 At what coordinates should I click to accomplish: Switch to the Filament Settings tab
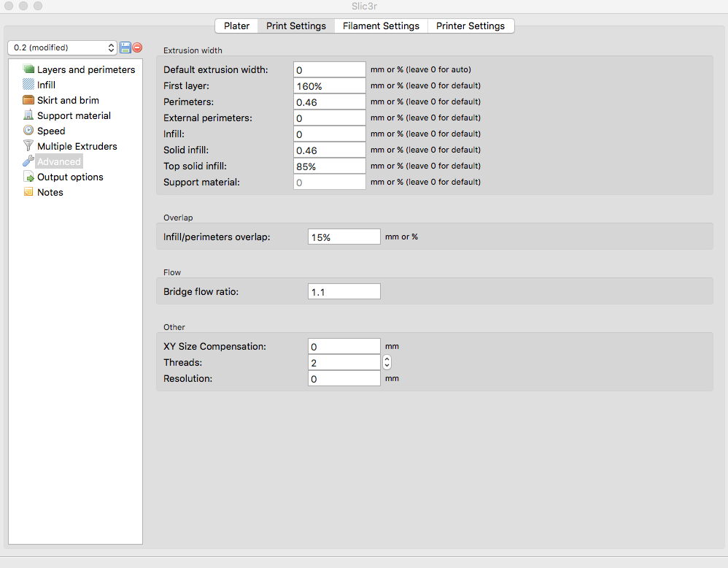(x=381, y=26)
